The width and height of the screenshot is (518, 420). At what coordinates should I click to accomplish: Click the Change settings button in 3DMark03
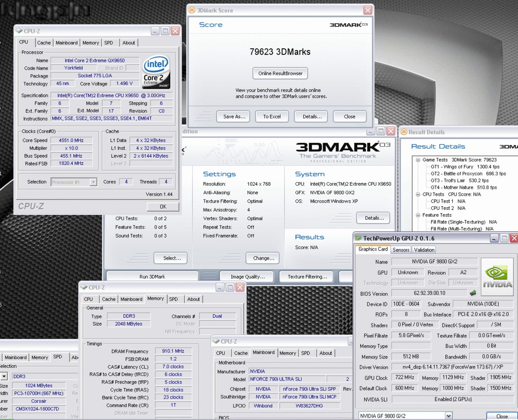pyautogui.click(x=263, y=258)
